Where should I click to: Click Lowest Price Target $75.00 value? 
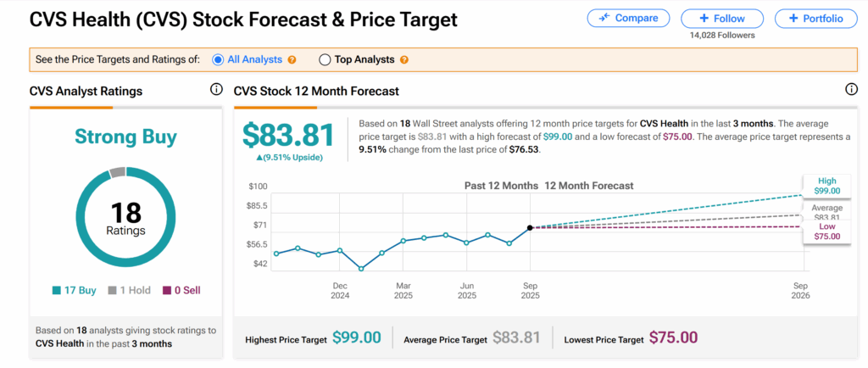(673, 337)
